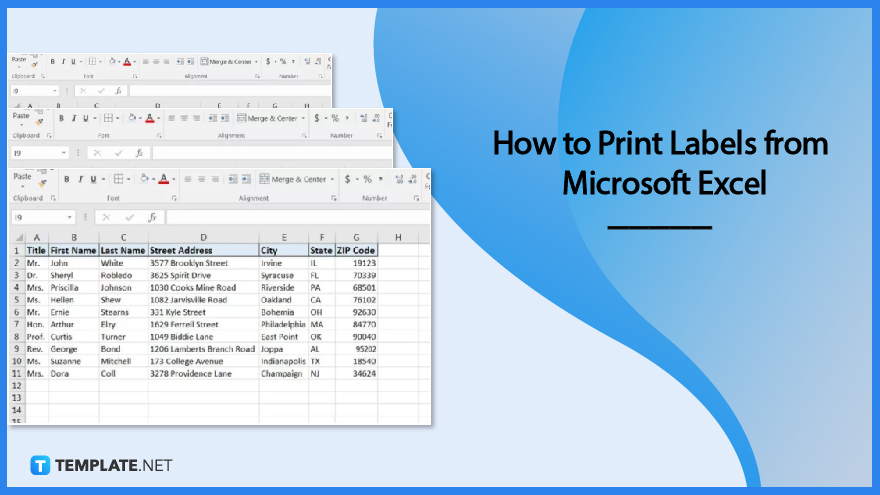Open Font dialog launcher in front window

click(x=174, y=198)
